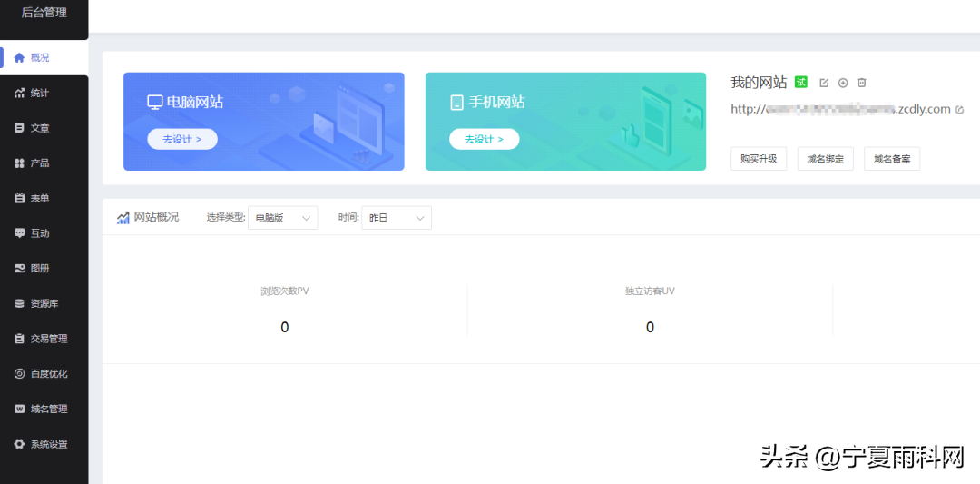Click the 域名绑定 button

(x=826, y=159)
